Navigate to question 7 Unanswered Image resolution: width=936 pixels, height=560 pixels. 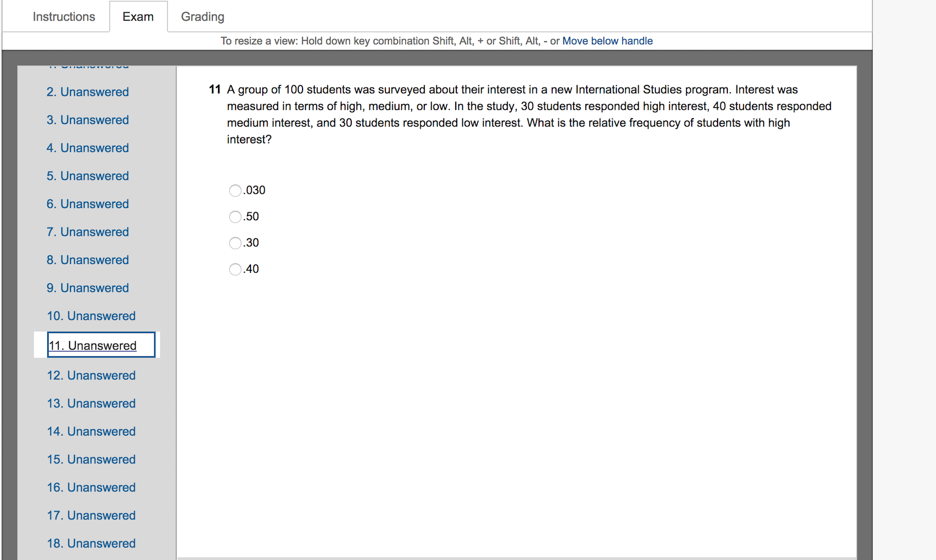click(x=88, y=232)
